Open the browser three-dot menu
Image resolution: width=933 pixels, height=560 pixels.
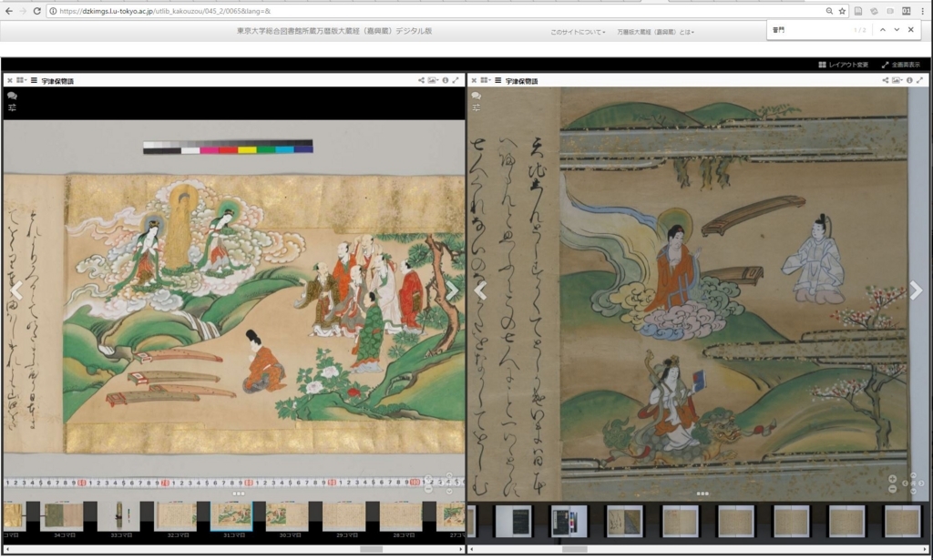click(923, 11)
